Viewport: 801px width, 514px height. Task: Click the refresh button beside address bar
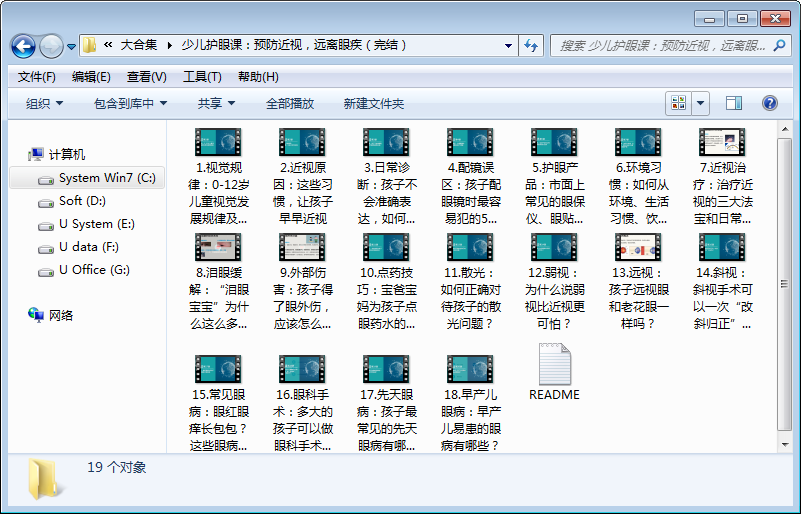point(530,45)
